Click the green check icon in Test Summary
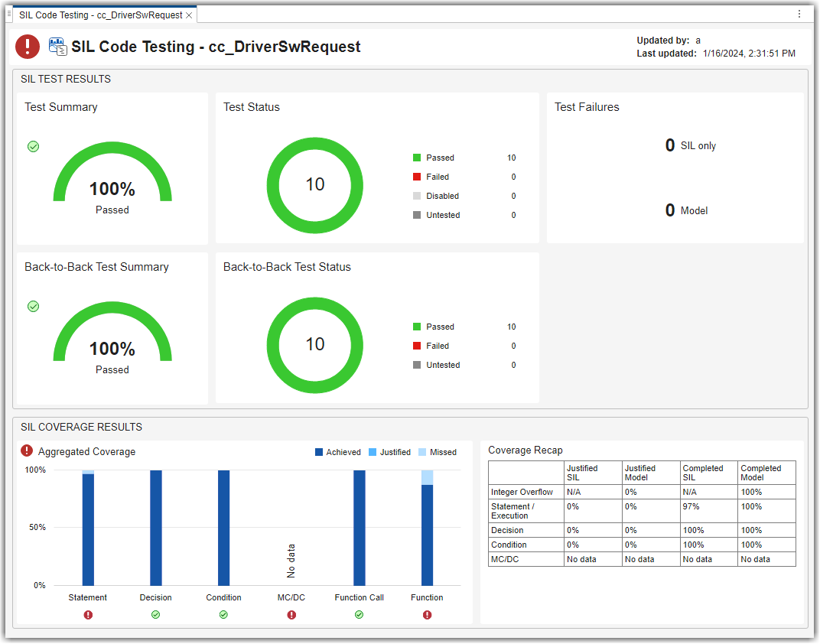This screenshot has width=820, height=644. 33,146
